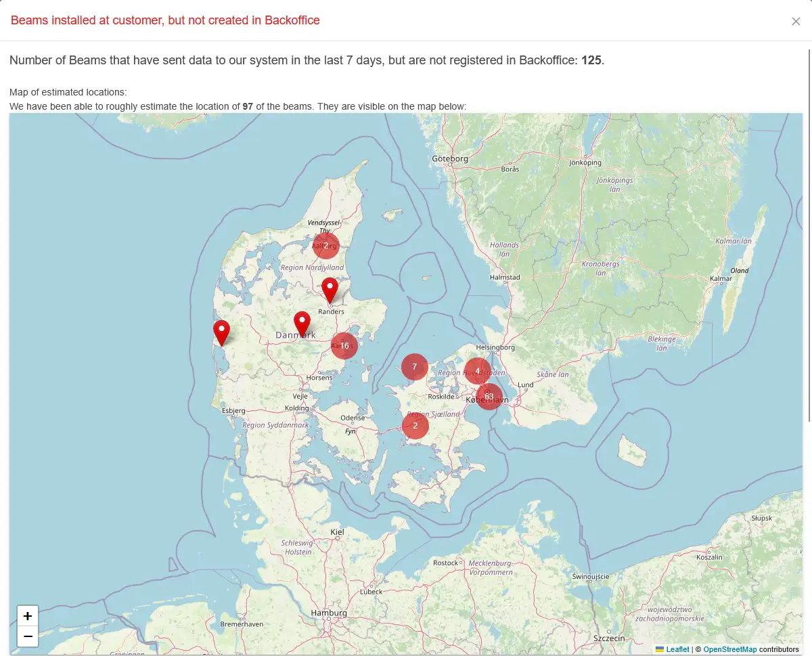Click the Region Syddanmark label on map

click(275, 425)
